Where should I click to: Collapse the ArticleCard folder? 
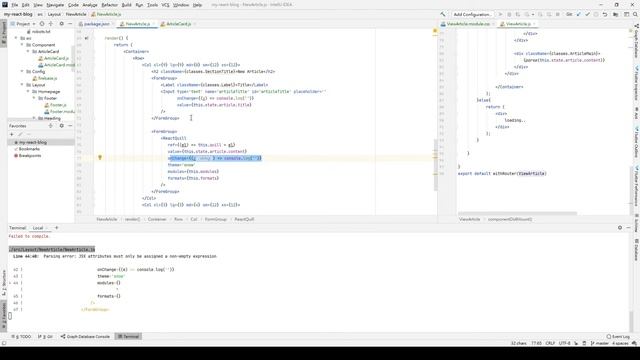coord(28,52)
